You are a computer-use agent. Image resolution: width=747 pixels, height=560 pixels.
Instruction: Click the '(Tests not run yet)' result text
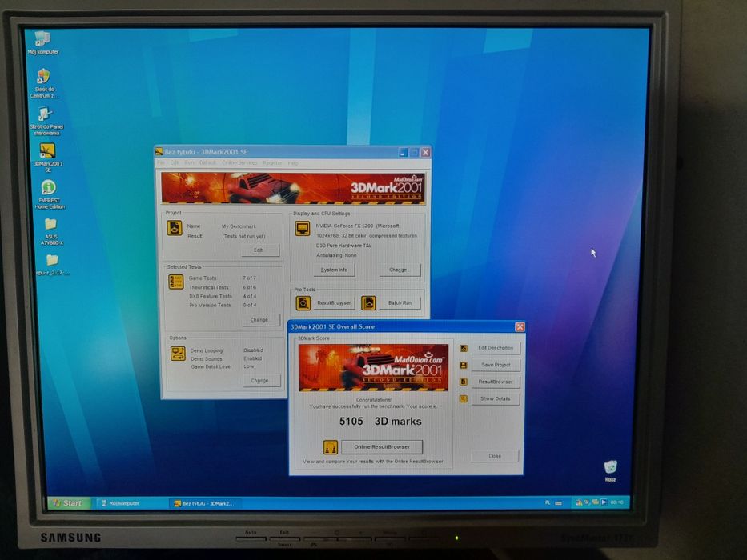pyautogui.click(x=243, y=236)
